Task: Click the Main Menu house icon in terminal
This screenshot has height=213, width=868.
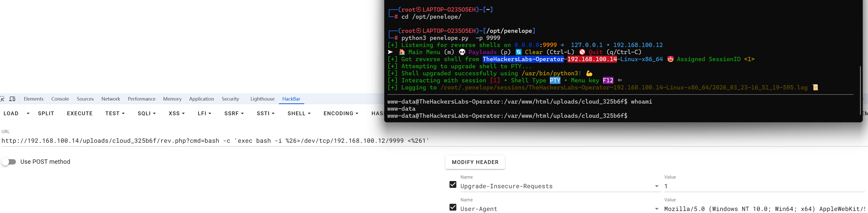Action: 402,52
